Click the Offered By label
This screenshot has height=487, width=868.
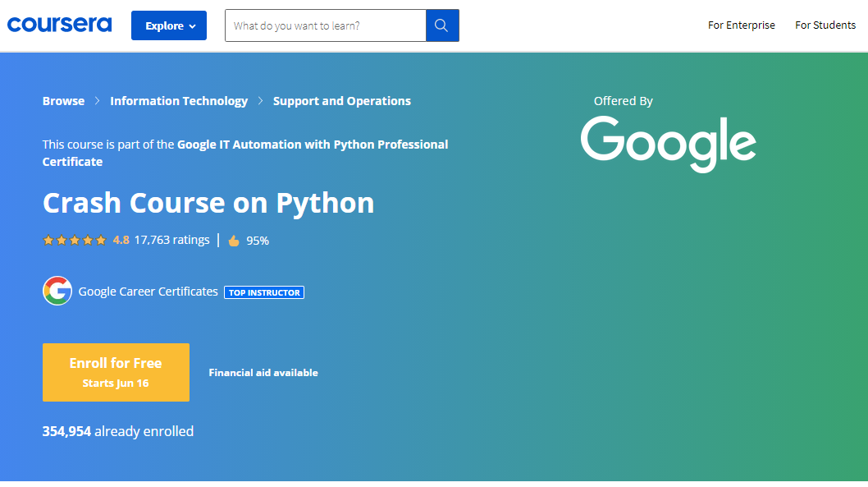pos(624,101)
